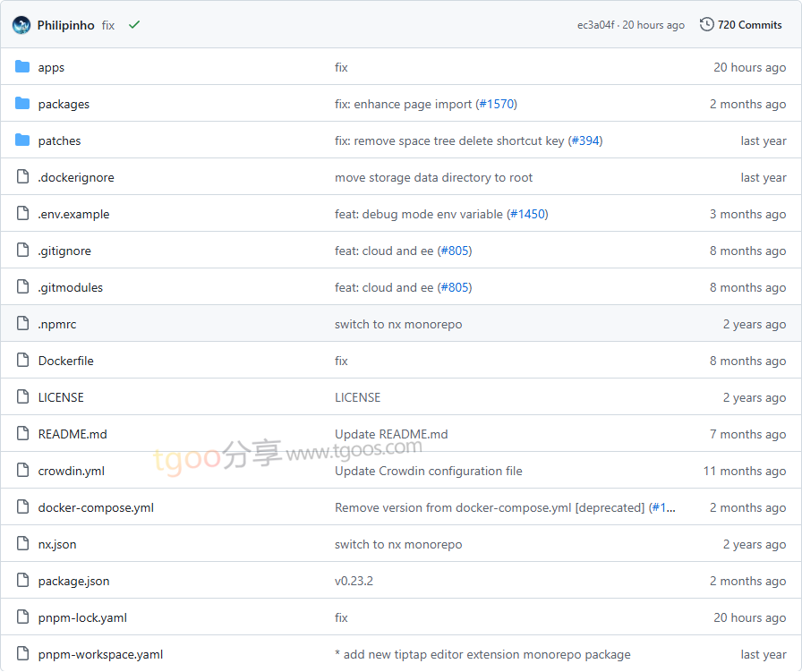Image resolution: width=802 pixels, height=672 pixels.
Task: Open the 720 Commits history
Action: (749, 25)
